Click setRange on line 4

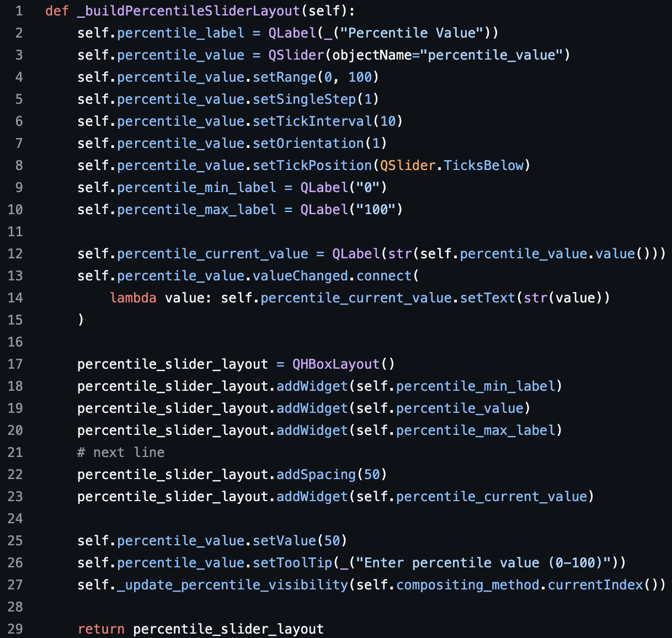pyautogui.click(x=284, y=77)
